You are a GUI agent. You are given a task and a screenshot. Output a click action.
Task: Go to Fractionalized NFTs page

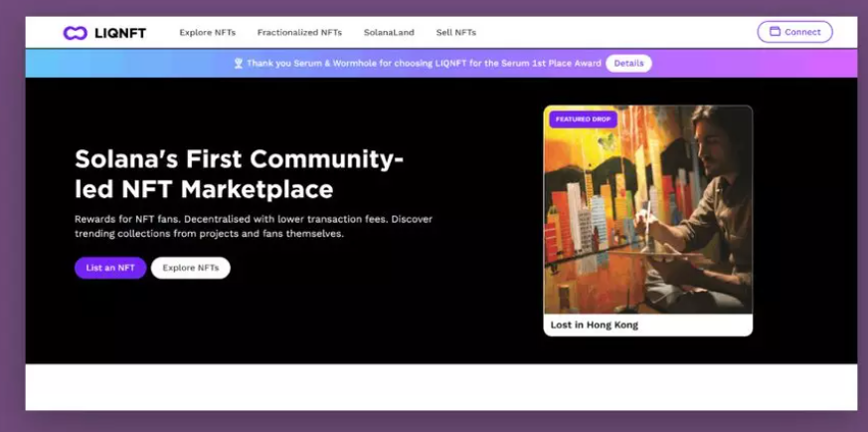point(299,33)
